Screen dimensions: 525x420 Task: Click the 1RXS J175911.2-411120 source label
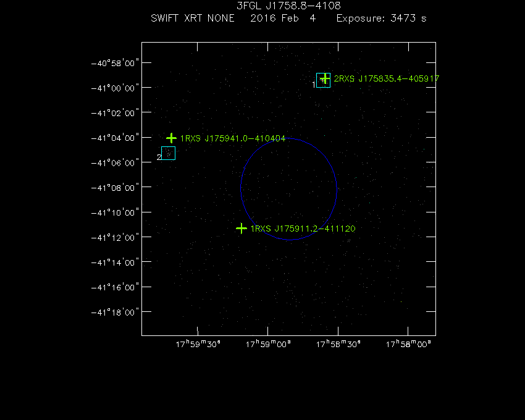(x=303, y=229)
